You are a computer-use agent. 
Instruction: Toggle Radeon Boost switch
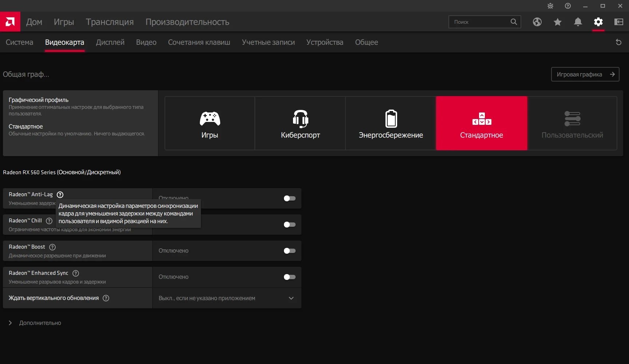click(290, 251)
